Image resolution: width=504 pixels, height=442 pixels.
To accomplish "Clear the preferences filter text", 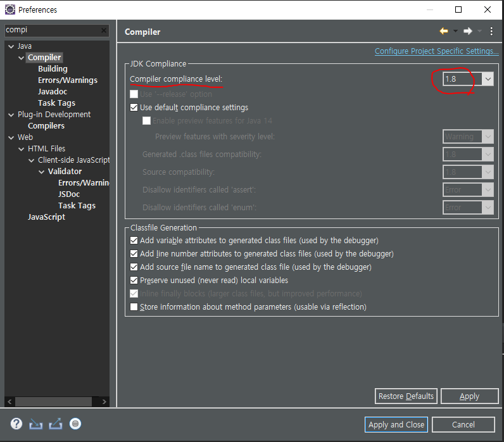I will pos(103,30).
